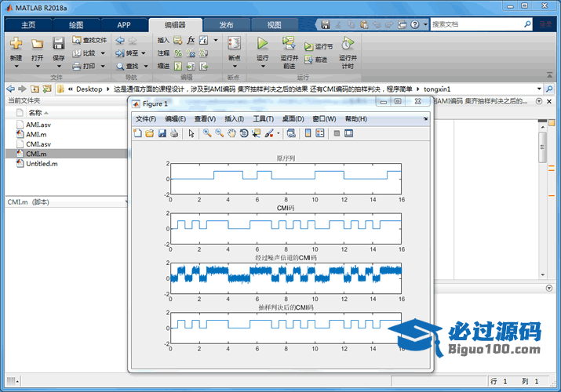561x392 pixels.
Task: Select the Brush data tool in Figure 1
Action: pos(269,133)
